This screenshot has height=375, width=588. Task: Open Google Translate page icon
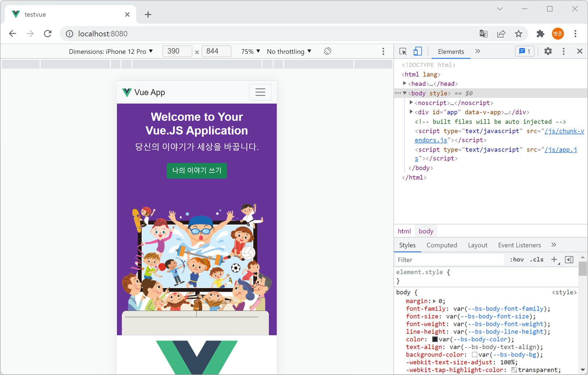(x=483, y=34)
